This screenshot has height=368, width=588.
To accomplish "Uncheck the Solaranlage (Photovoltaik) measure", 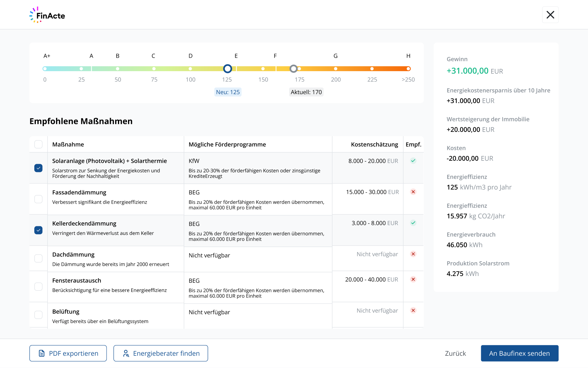I will 38,168.
